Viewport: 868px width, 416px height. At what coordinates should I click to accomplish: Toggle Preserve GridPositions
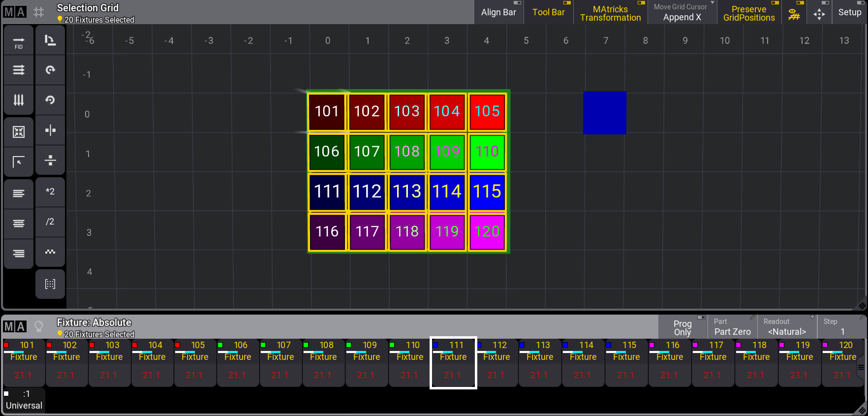tap(748, 13)
